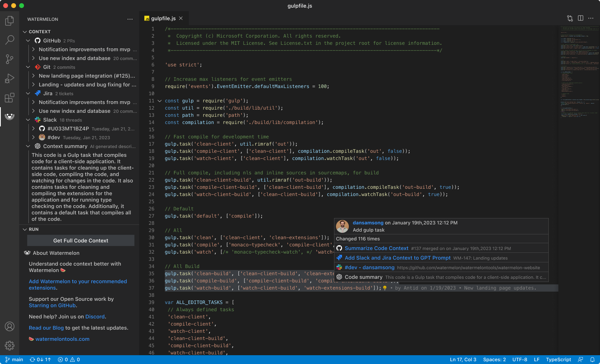Image resolution: width=600 pixels, height=364 pixels.
Task: Collapse the GitHub 2 PRs group
Action: (x=28, y=41)
